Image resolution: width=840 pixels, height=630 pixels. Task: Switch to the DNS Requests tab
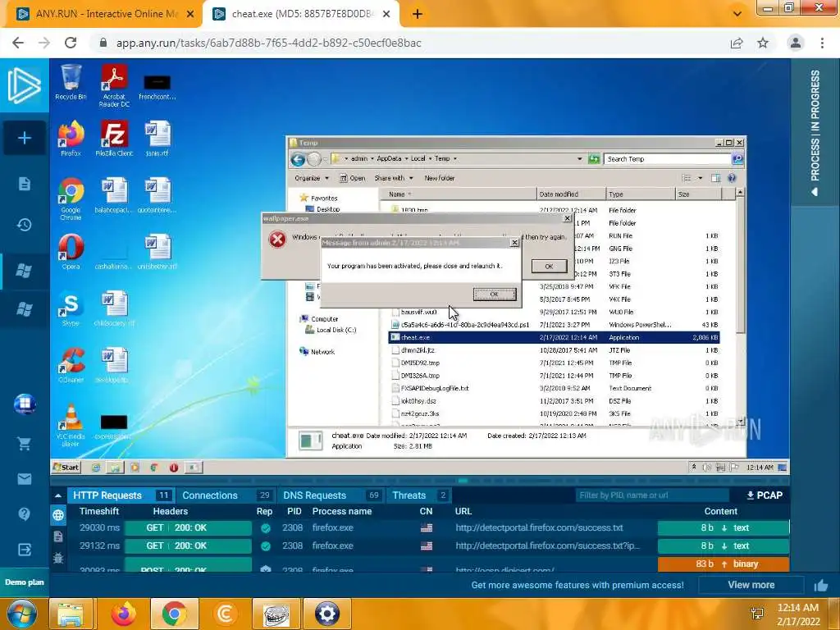point(331,495)
